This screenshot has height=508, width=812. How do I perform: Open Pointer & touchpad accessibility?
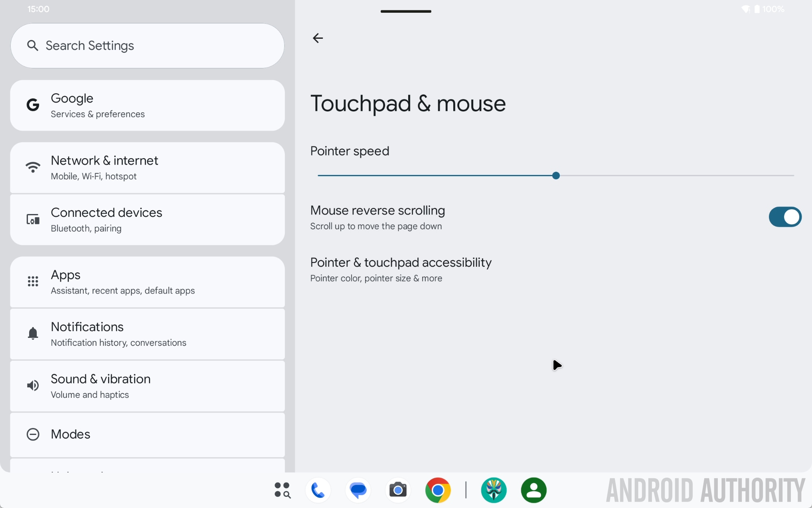(401, 270)
